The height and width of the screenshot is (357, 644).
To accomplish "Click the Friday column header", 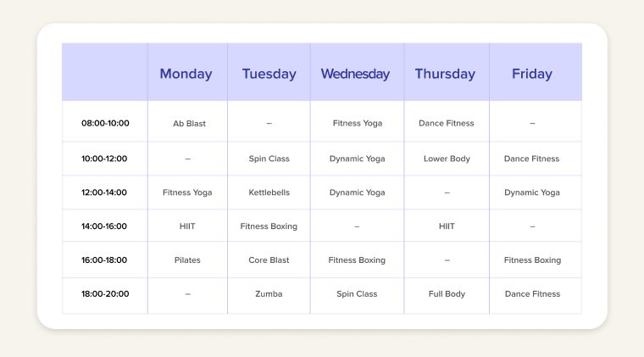I will point(531,74).
